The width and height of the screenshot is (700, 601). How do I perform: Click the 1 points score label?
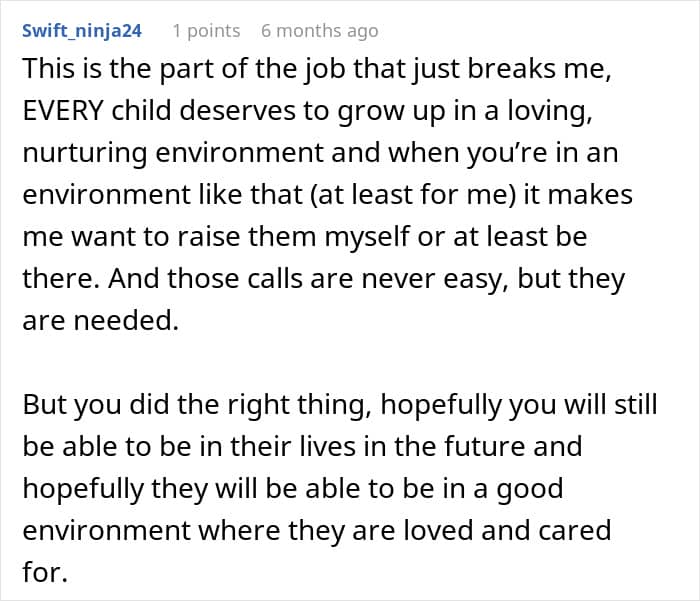[x=206, y=31]
